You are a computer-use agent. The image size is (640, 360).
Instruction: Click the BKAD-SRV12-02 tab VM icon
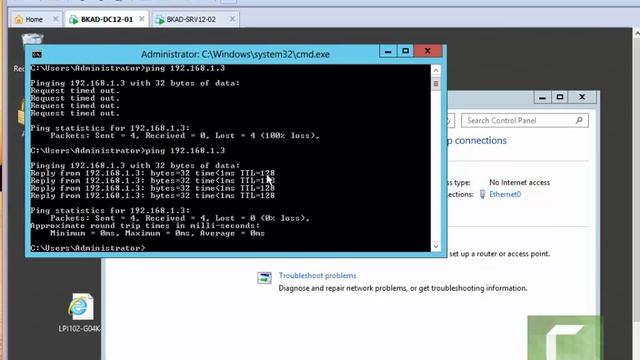[x=160, y=19]
